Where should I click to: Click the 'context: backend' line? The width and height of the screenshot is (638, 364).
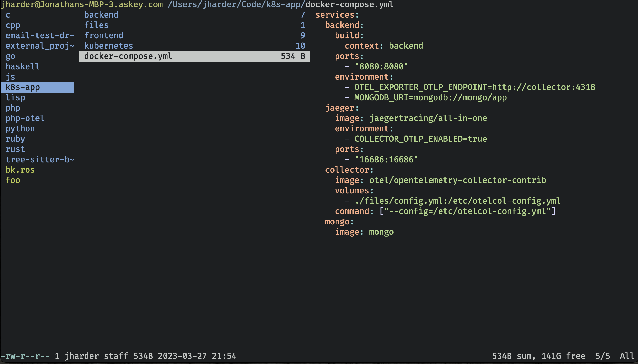pyautogui.click(x=384, y=46)
